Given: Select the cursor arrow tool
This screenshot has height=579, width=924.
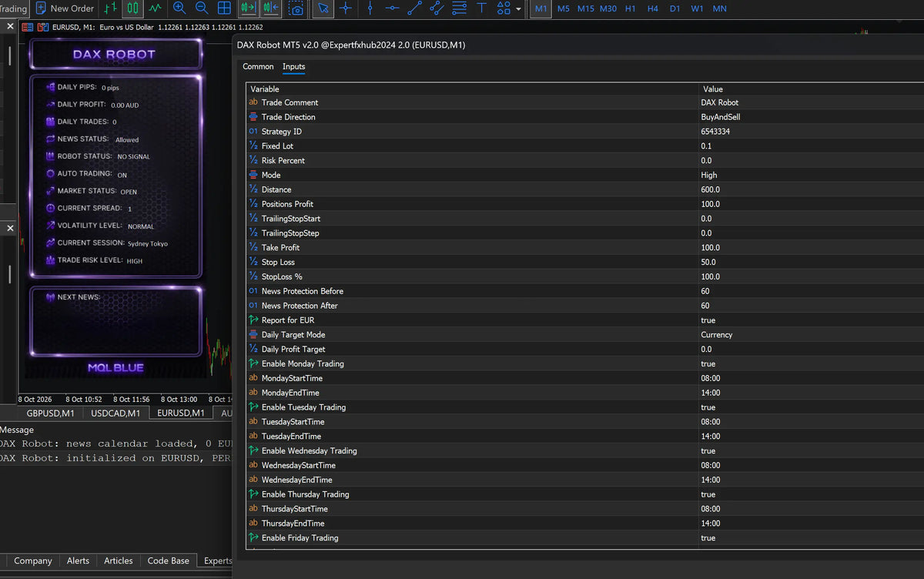Looking at the screenshot, I should [323, 8].
